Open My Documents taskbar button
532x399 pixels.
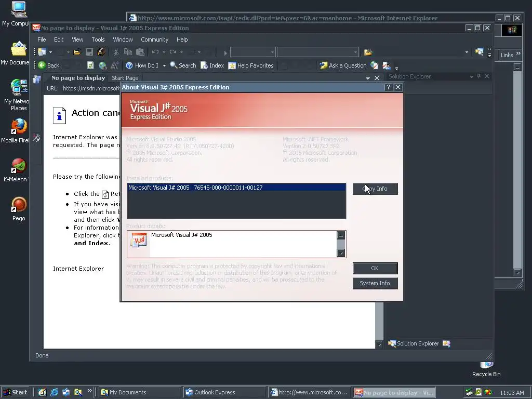(x=140, y=392)
